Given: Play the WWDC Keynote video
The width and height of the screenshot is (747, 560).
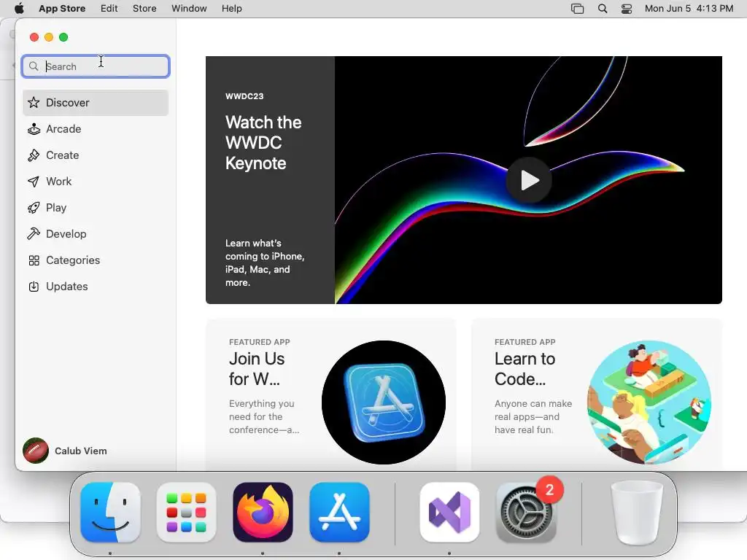Looking at the screenshot, I should 529,181.
